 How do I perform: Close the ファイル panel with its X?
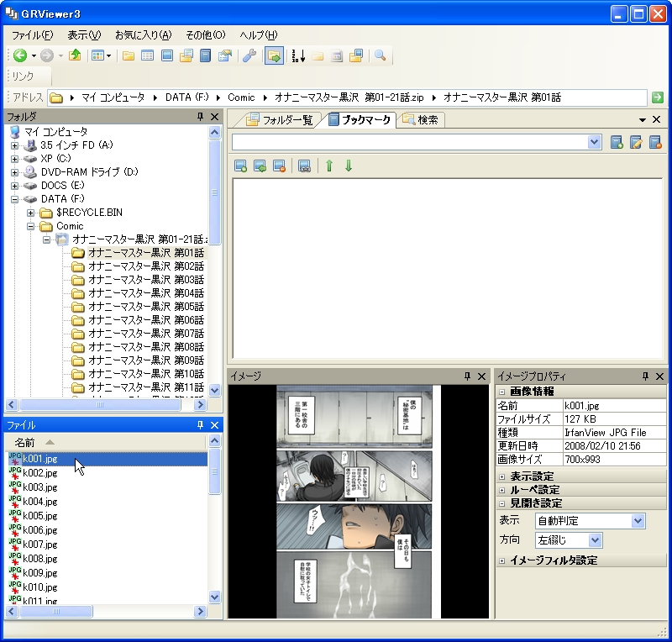click(215, 425)
